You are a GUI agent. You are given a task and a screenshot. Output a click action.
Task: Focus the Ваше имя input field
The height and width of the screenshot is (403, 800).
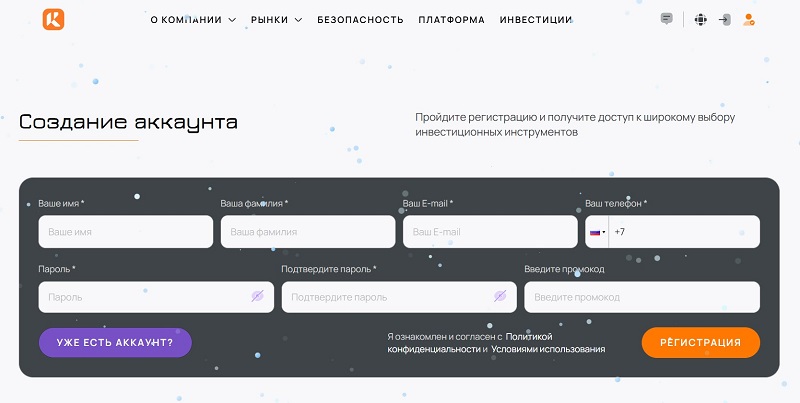126,232
